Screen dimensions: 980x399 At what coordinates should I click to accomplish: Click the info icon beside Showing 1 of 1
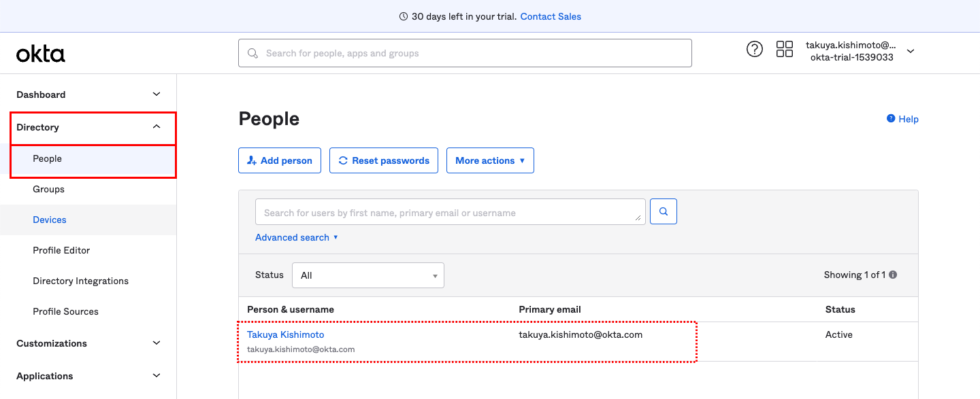(x=893, y=275)
